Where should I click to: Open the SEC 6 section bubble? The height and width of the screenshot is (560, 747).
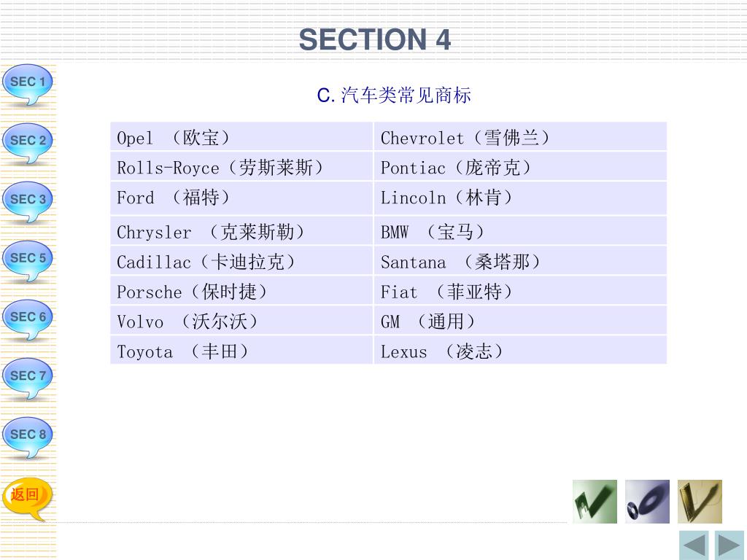[x=28, y=319]
